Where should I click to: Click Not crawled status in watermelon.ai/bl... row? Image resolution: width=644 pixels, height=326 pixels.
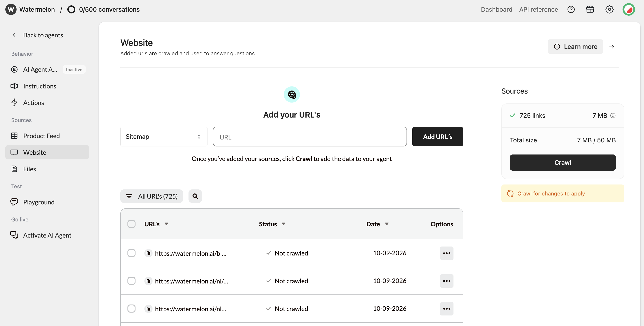291,253
